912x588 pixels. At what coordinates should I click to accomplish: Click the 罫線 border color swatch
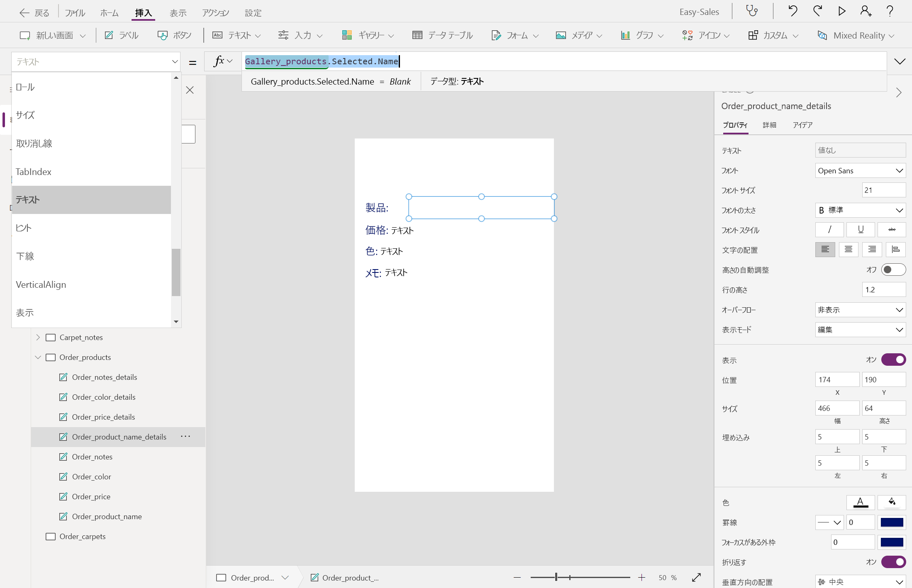coord(892,522)
